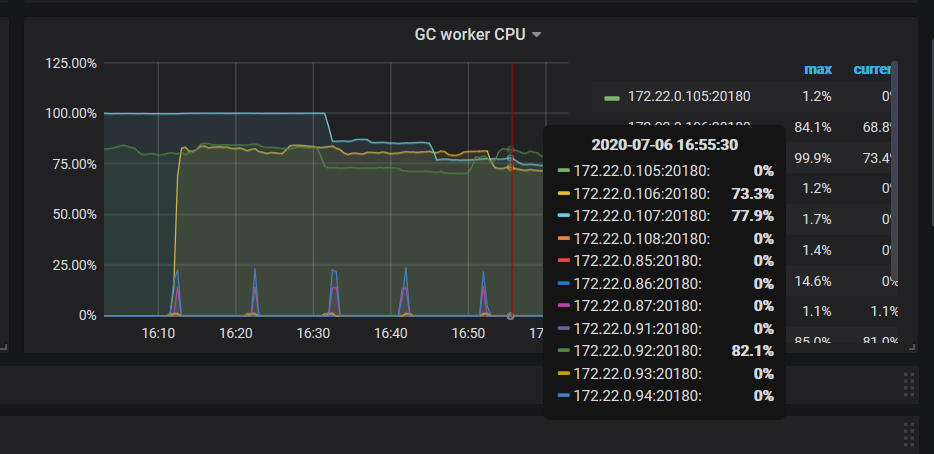This screenshot has height=454, width=934.
Task: Click the green legend swatch for 172.22.0.105:20180
Action: point(612,98)
